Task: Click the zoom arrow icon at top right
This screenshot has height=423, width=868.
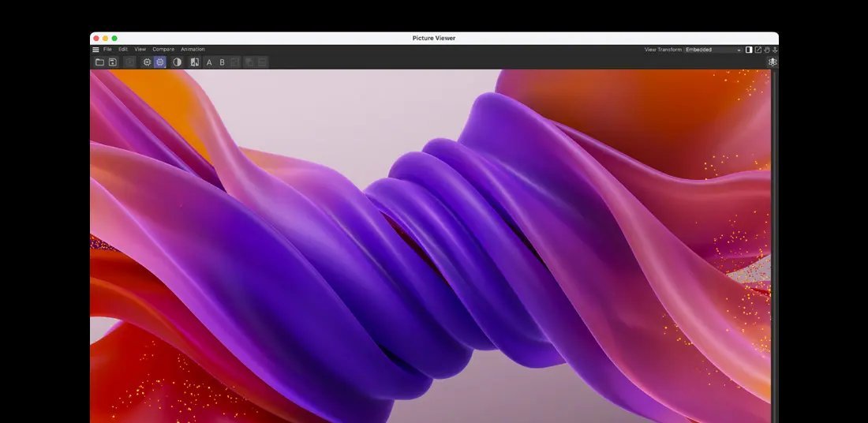Action: pyautogui.click(x=775, y=50)
